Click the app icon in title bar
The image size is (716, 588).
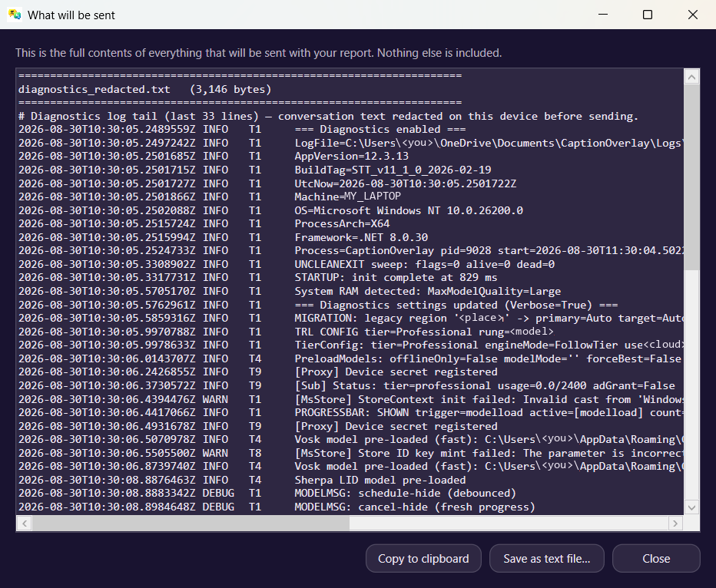pos(15,15)
